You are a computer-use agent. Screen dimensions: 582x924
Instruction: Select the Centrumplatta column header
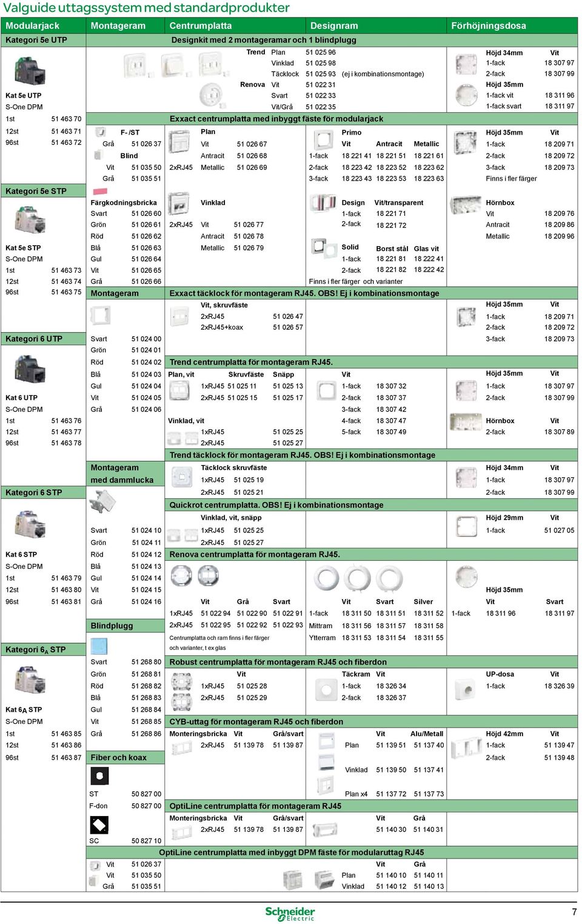point(201,25)
